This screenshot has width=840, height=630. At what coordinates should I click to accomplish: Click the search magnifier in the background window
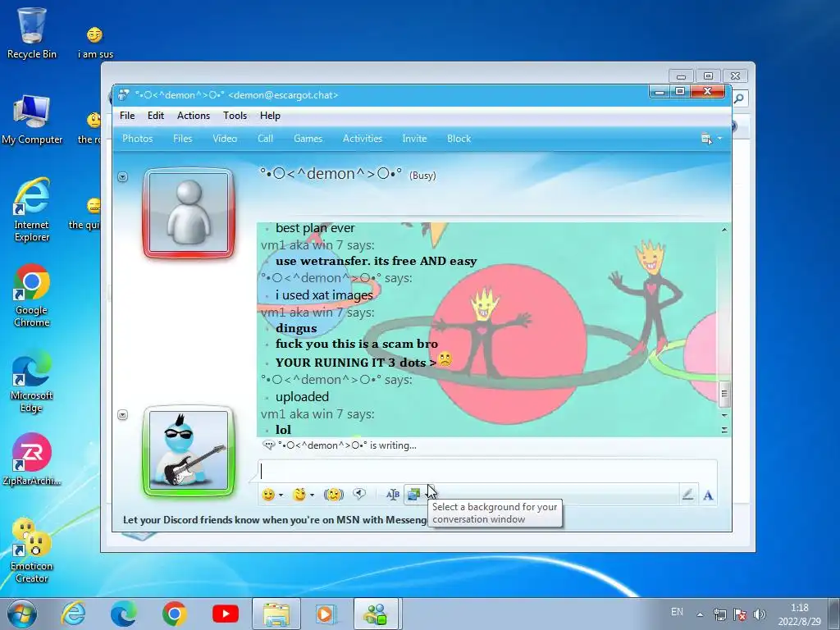[x=739, y=98]
